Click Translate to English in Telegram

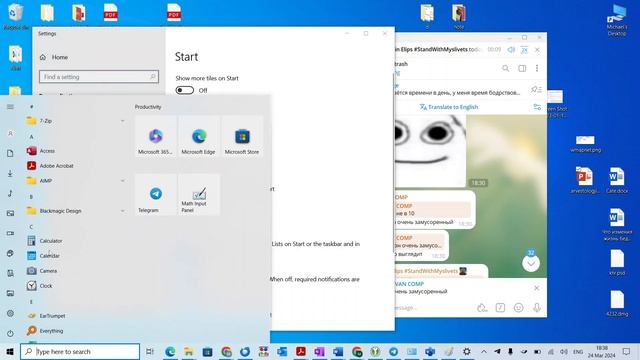(449, 107)
